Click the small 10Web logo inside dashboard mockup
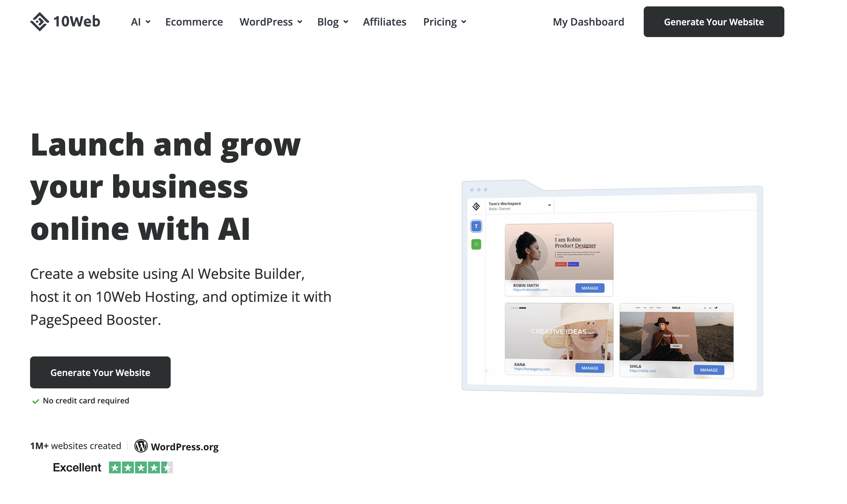Screen dimensions: 847x504 [476, 207]
